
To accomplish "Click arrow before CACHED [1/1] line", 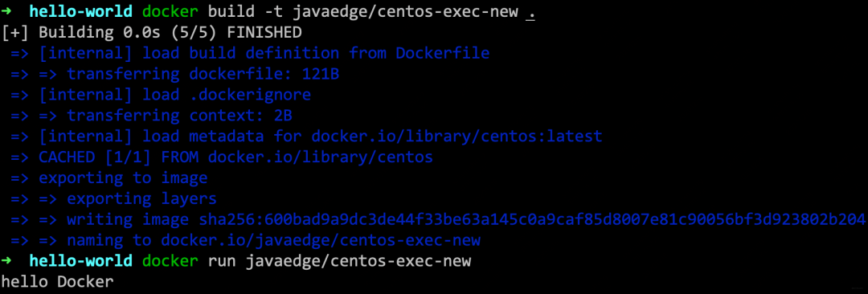I will point(20,157).
